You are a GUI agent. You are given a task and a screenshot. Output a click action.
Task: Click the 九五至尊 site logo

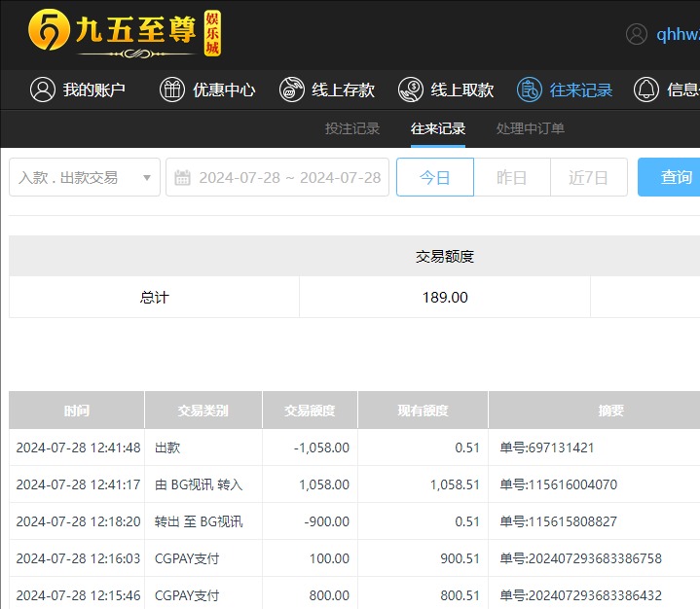click(x=125, y=34)
